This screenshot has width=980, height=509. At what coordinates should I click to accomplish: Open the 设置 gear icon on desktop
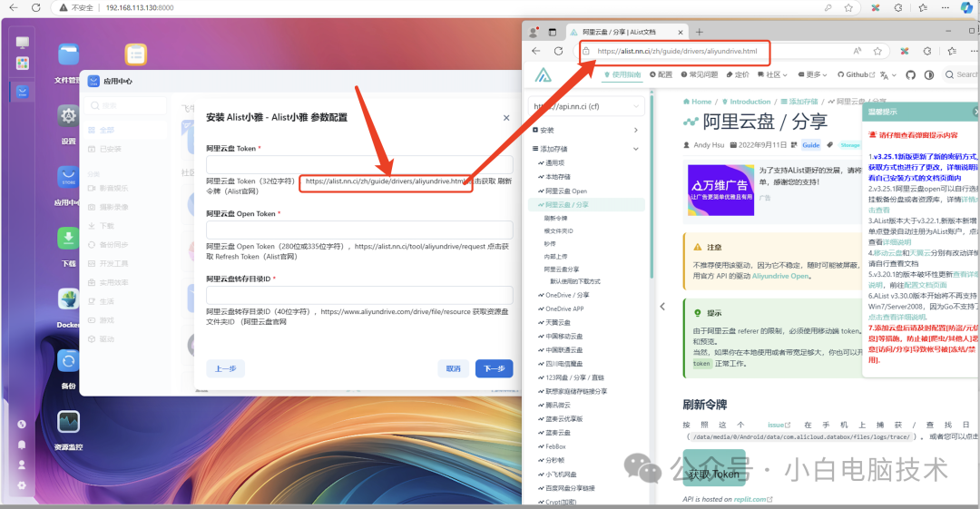click(68, 116)
